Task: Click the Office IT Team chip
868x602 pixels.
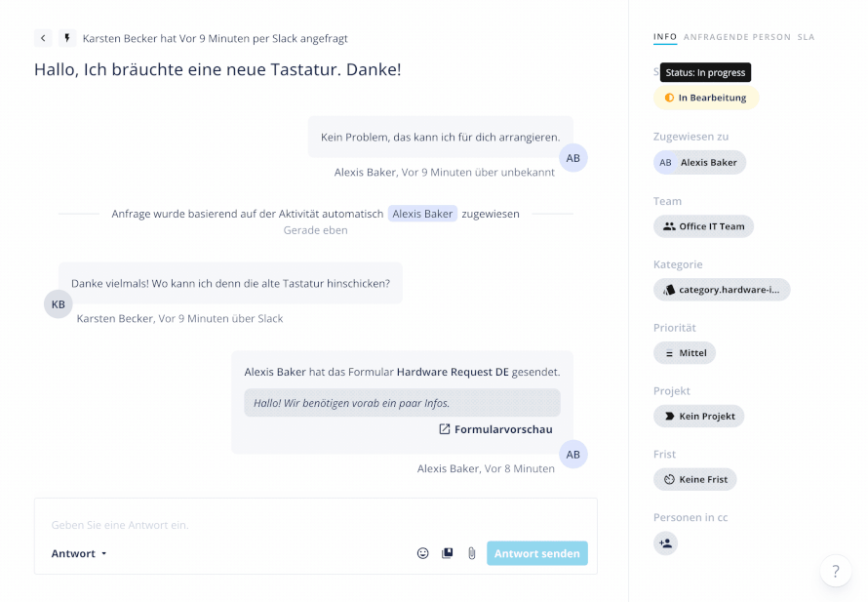Action: pyautogui.click(x=703, y=226)
